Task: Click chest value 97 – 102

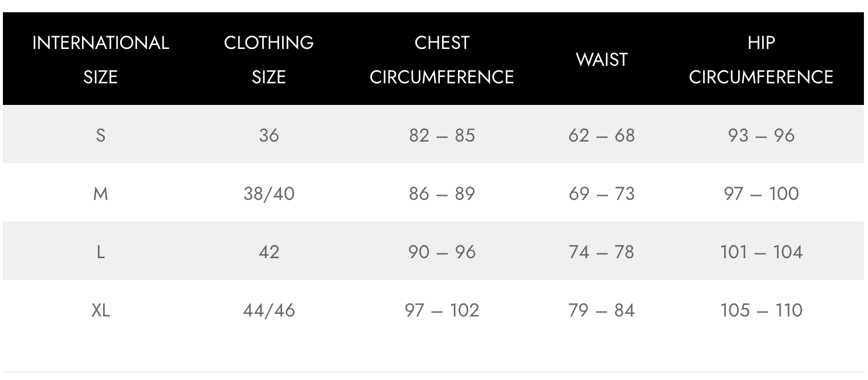Action: point(442,310)
